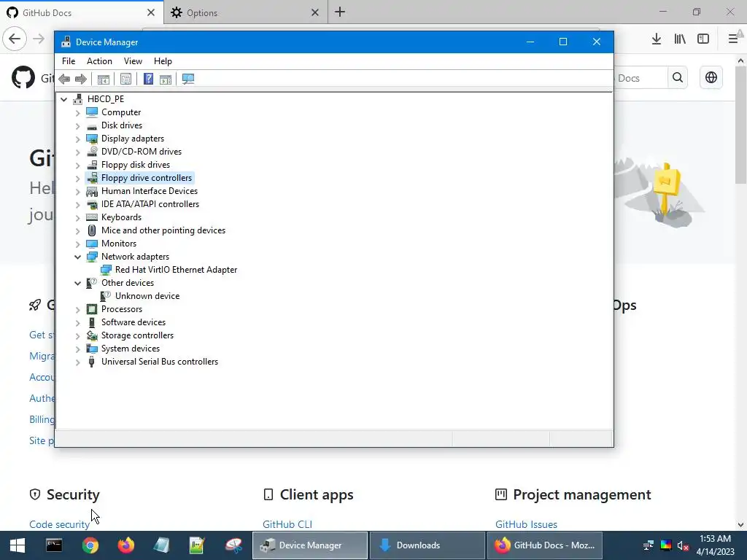Screen dimensions: 747x560
Task: Toggle Show/Hide Action Pane toolbar icon
Action: coord(166,79)
